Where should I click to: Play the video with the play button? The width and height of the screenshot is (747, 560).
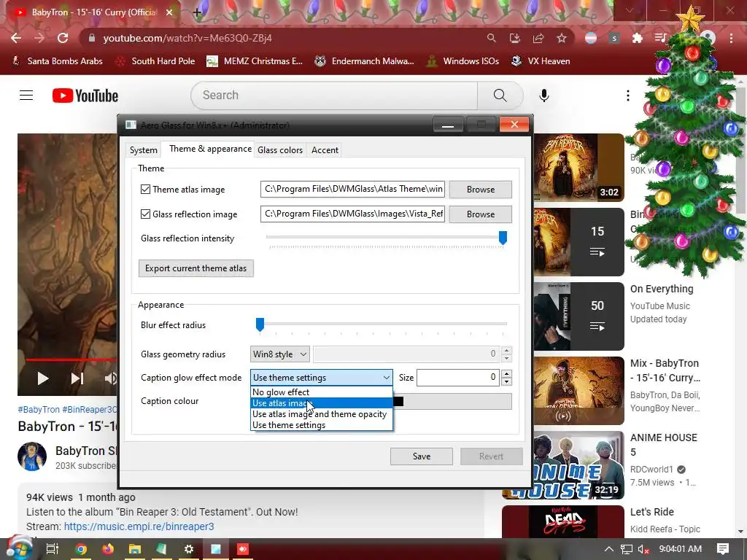pos(43,378)
